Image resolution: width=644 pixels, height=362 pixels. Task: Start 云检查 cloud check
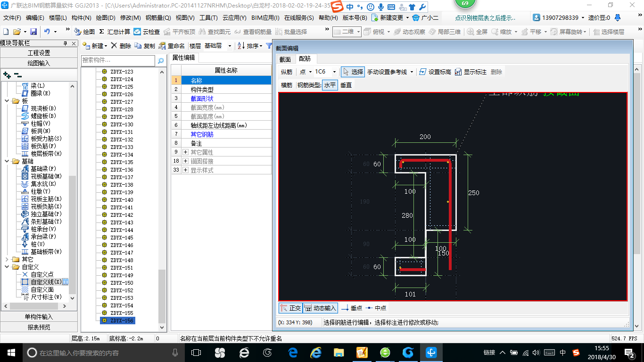click(x=147, y=32)
